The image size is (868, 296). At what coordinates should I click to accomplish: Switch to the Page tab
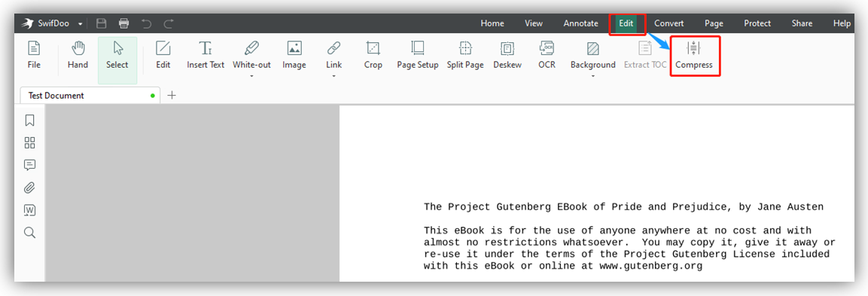tap(714, 23)
